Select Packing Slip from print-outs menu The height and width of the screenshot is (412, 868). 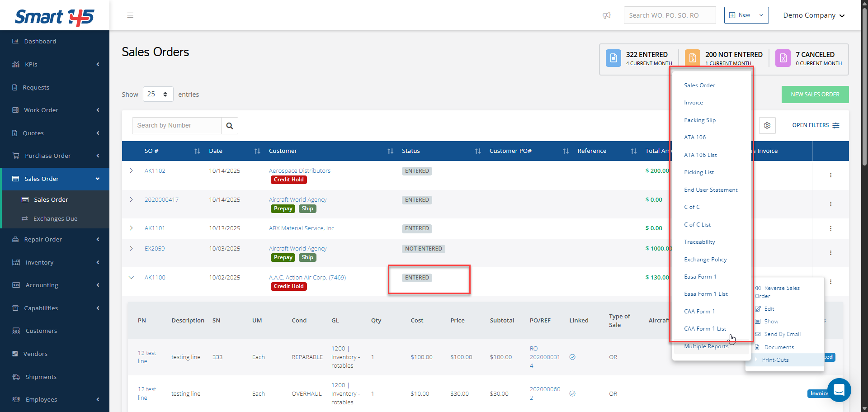[x=699, y=120]
